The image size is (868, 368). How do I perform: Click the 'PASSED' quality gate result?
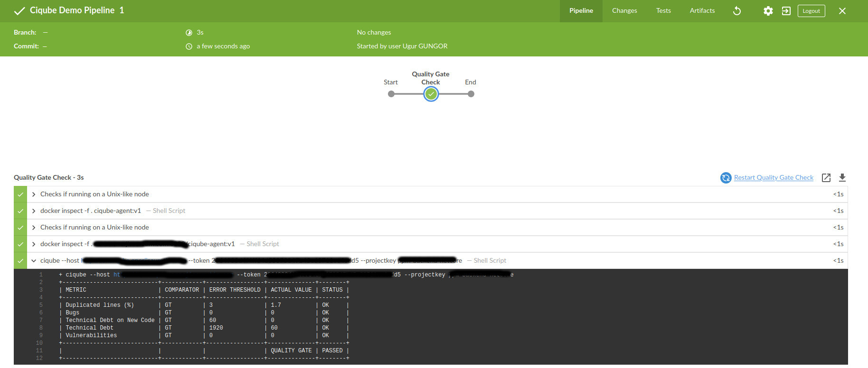[332, 350]
